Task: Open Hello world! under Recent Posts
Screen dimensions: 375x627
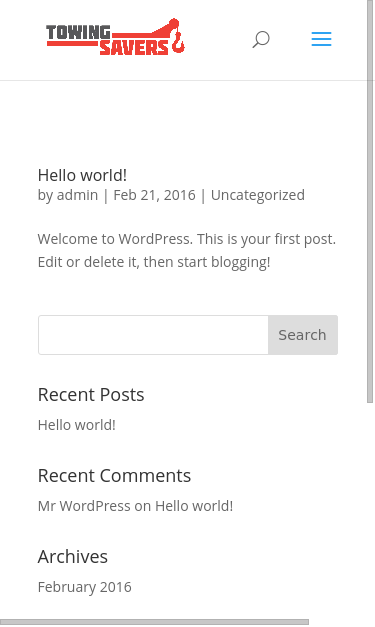Action: 77,425
